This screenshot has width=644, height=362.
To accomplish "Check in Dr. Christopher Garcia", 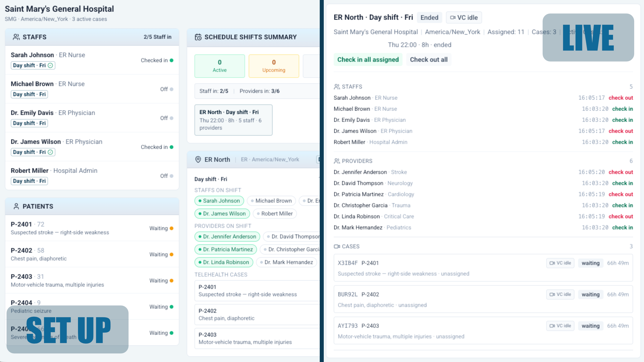I will (622, 205).
